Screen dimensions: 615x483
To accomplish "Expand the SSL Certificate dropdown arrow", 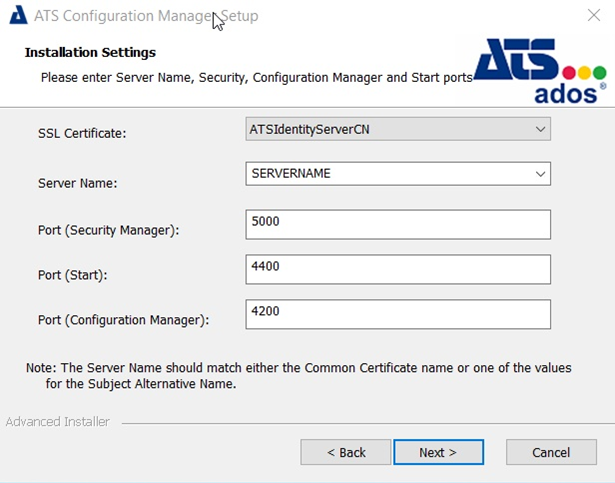I will pos(540,129).
